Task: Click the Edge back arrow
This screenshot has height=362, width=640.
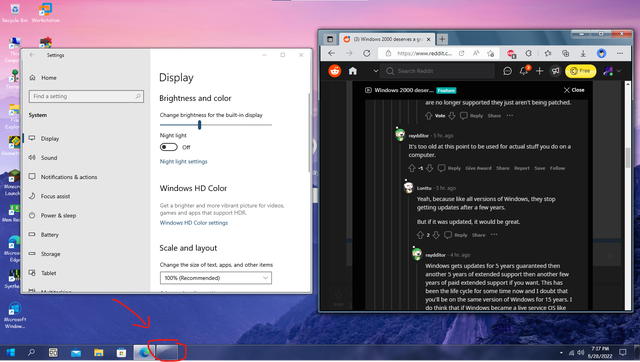Action: point(331,53)
